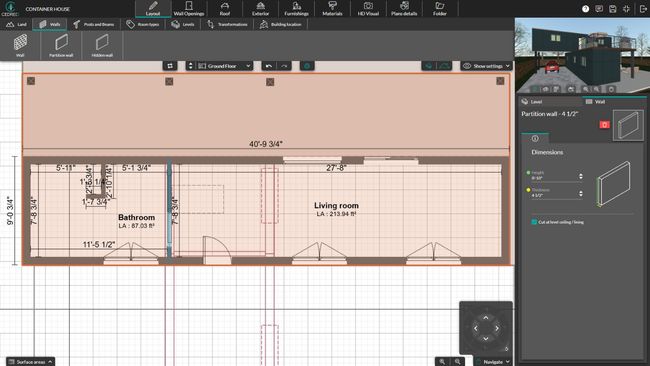Screen dimensions: 650x366
Task: Open the Room types section
Action: click(x=143, y=24)
